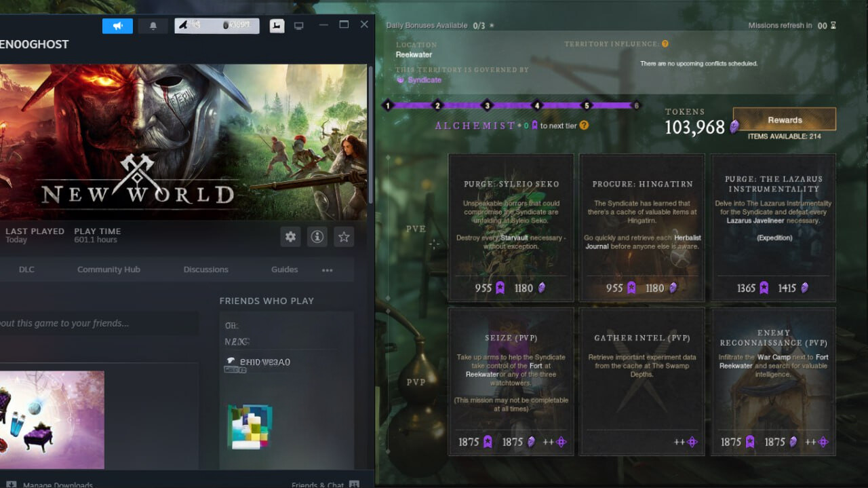Click token gem icon on Seize card

[531, 442]
